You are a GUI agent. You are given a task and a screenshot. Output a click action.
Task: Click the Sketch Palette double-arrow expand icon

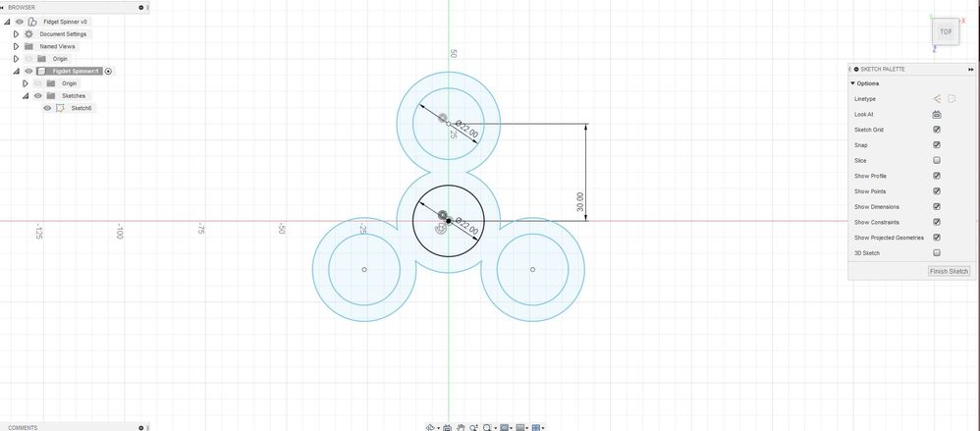[970, 69]
